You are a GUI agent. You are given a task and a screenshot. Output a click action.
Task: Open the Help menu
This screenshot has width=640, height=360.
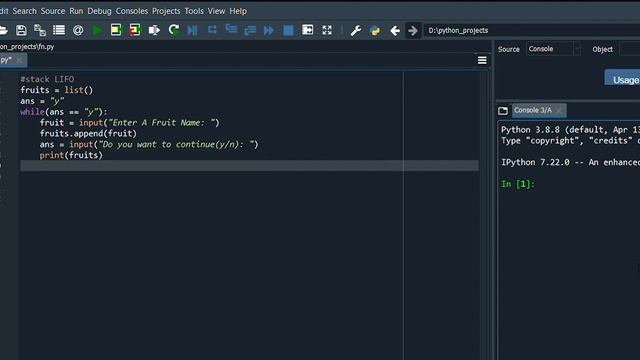click(238, 11)
